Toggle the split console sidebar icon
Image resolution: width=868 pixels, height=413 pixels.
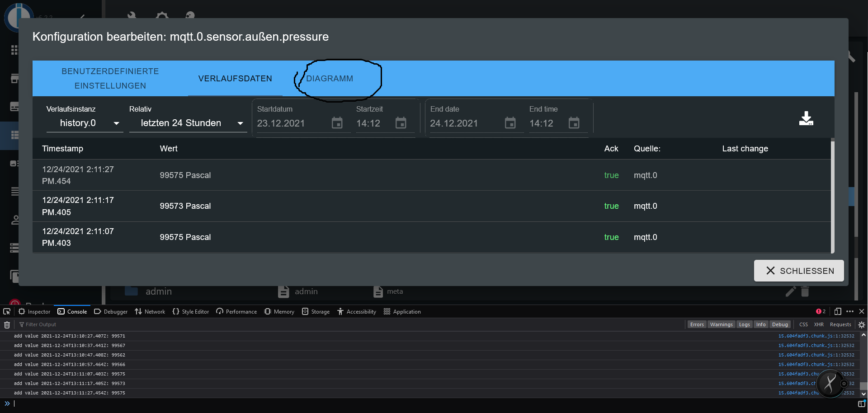(862, 404)
